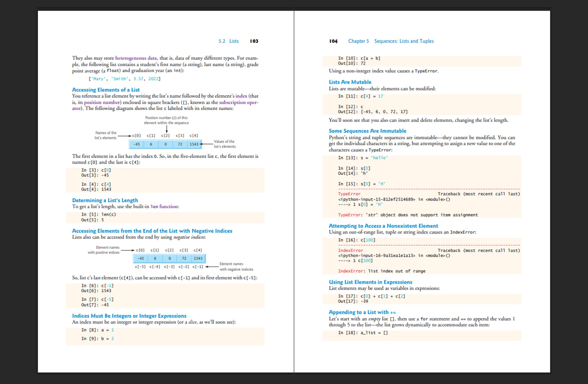Click 'Appending to a List with +=' heading
Image resolution: width=588 pixels, height=384 pixels.
tap(362, 312)
